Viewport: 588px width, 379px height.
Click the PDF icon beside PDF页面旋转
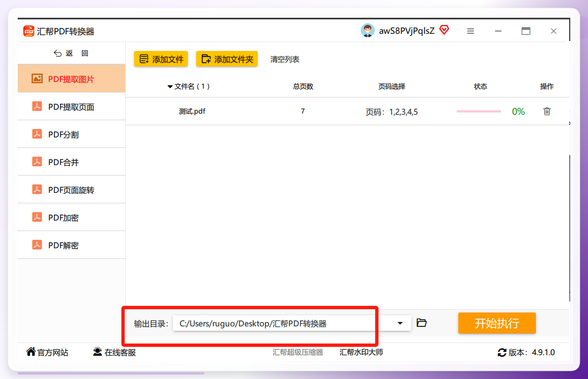pos(37,189)
